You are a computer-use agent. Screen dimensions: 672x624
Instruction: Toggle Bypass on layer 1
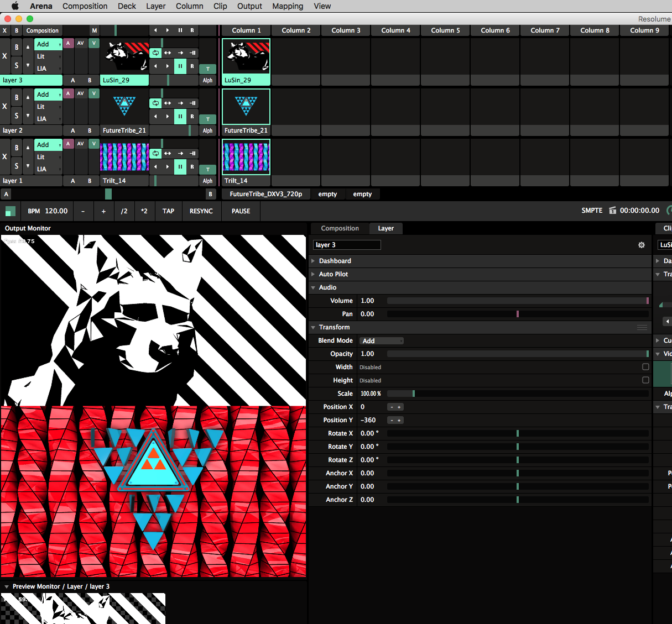(x=17, y=148)
